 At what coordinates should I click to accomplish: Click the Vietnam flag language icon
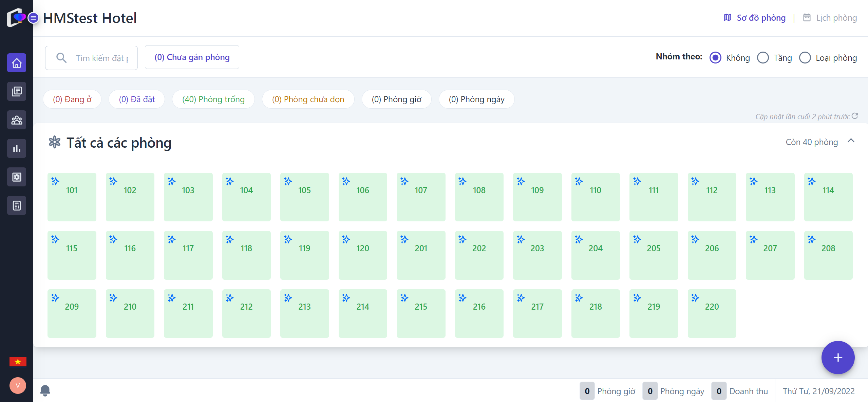coord(18,362)
